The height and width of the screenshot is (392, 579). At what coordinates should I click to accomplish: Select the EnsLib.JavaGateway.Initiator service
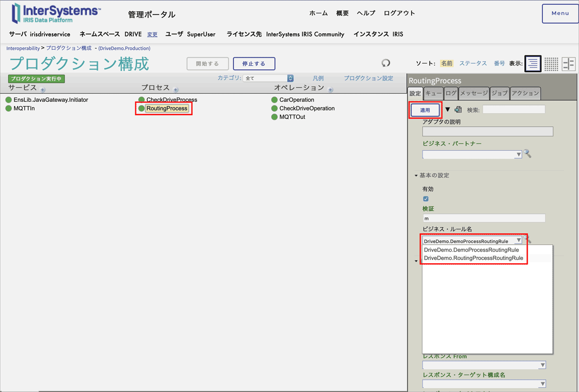[51, 100]
